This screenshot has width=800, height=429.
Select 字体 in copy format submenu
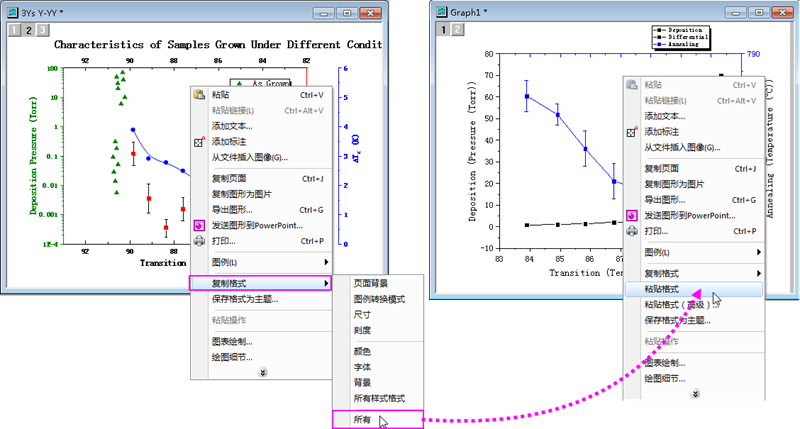(362, 367)
